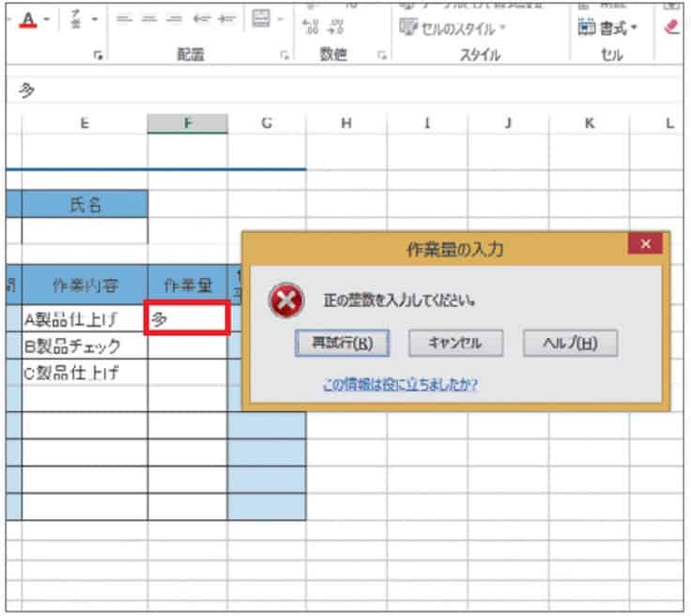Select the B製品チェック cell
The width and height of the screenshot is (691, 616).
[x=84, y=346]
